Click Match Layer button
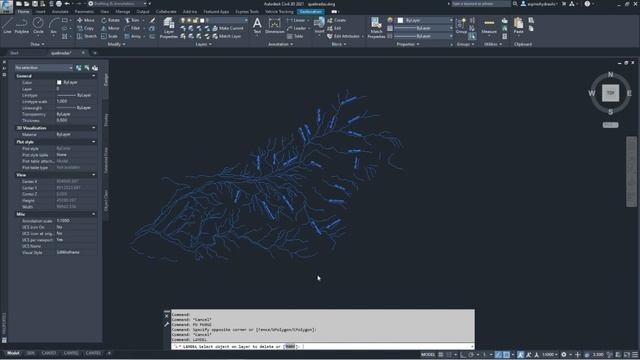The height and width of the screenshot is (360, 640). click(227, 36)
